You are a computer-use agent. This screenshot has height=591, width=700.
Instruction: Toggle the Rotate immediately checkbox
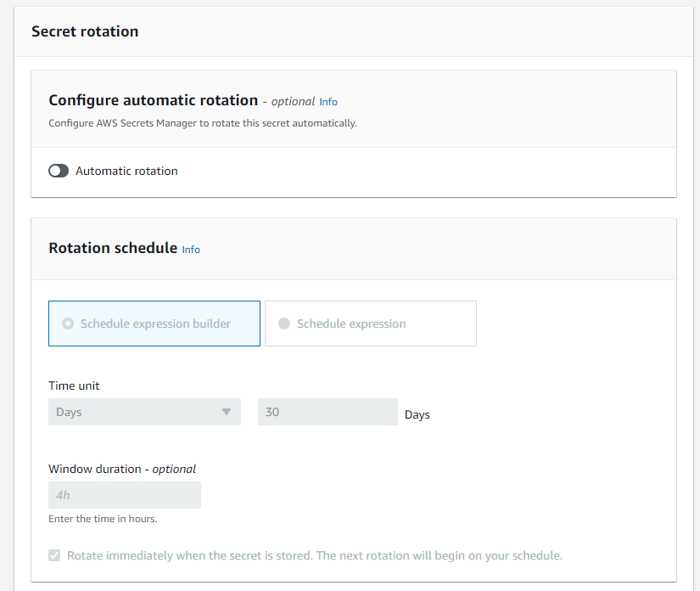[54, 555]
